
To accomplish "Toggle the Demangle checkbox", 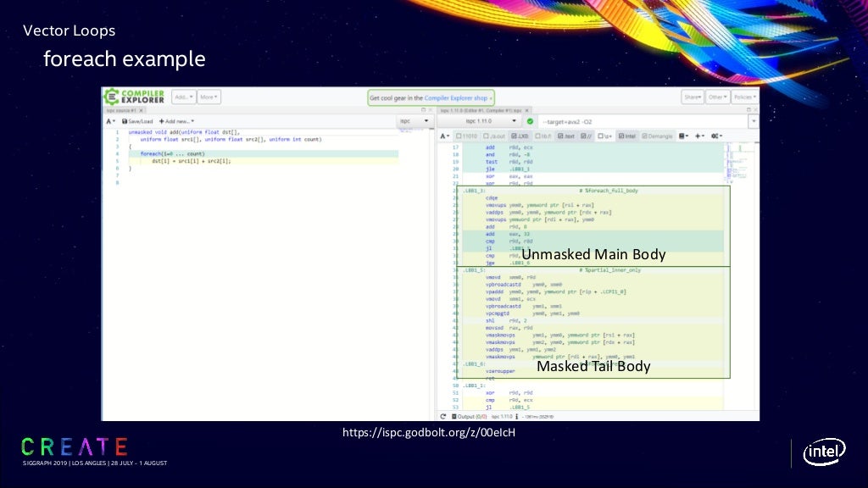I will point(656,136).
